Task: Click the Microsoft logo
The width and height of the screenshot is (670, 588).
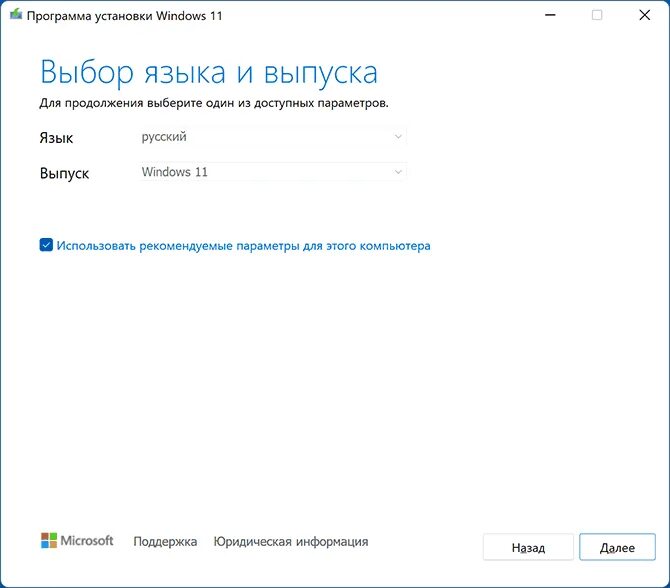Action: pos(77,541)
